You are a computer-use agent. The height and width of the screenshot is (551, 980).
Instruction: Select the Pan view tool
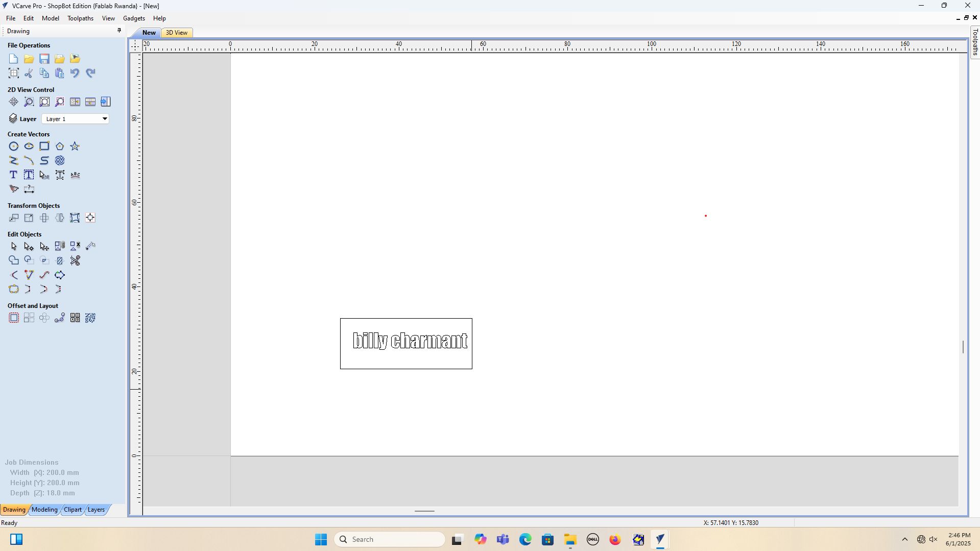(x=14, y=102)
